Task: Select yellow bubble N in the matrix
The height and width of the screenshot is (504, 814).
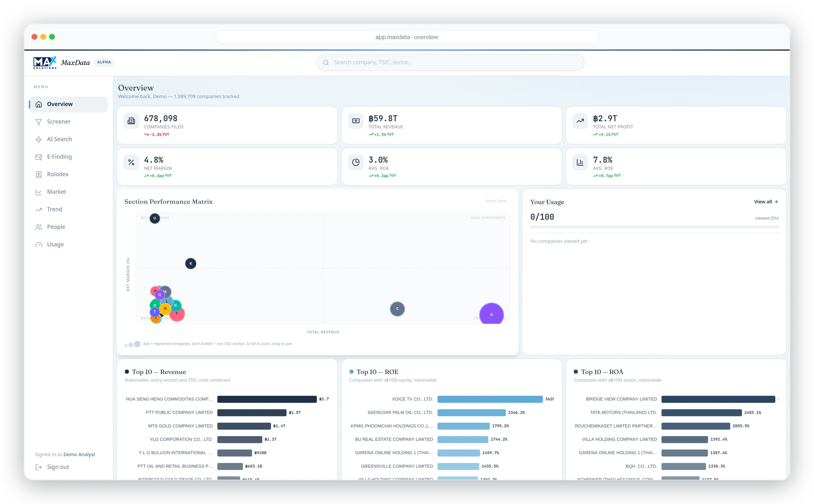Action: pos(165,309)
